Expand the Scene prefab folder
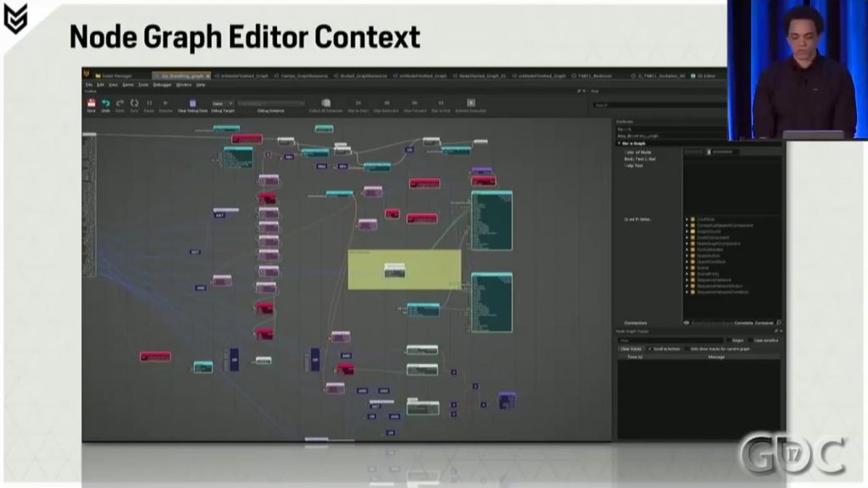This screenshot has height=488, width=868. (x=687, y=268)
